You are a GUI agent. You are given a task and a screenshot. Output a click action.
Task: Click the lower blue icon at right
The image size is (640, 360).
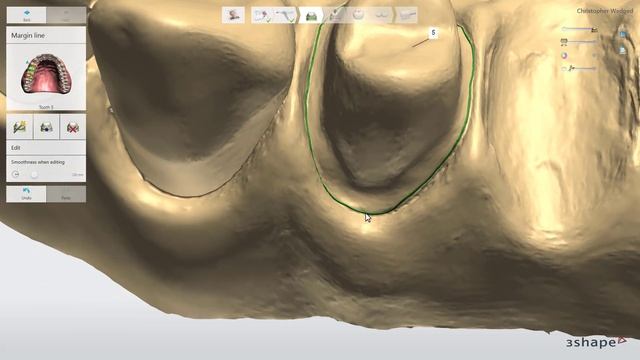coord(623,51)
